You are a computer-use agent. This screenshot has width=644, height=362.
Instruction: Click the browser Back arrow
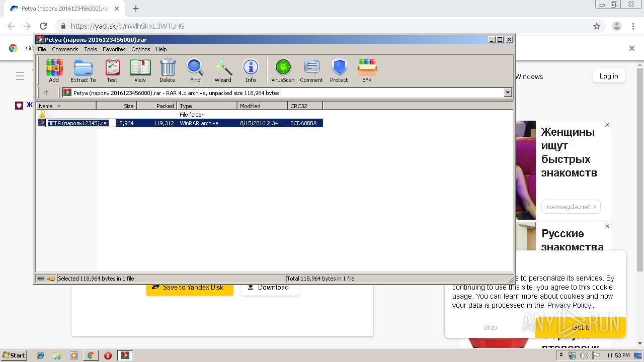pyautogui.click(x=11, y=26)
